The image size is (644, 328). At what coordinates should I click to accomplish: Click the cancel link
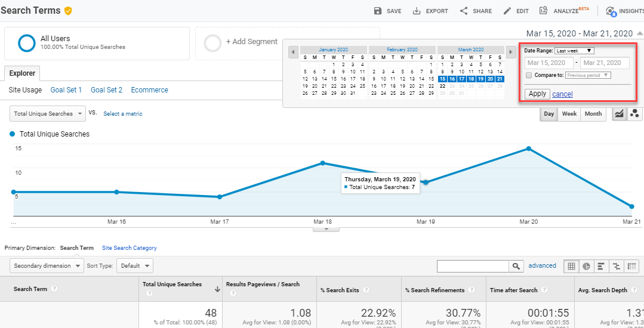pyautogui.click(x=562, y=94)
